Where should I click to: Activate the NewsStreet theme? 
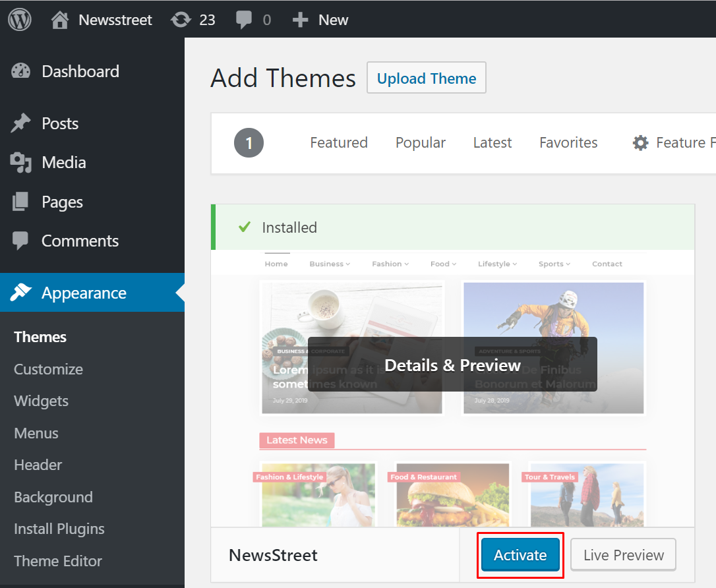pyautogui.click(x=520, y=555)
